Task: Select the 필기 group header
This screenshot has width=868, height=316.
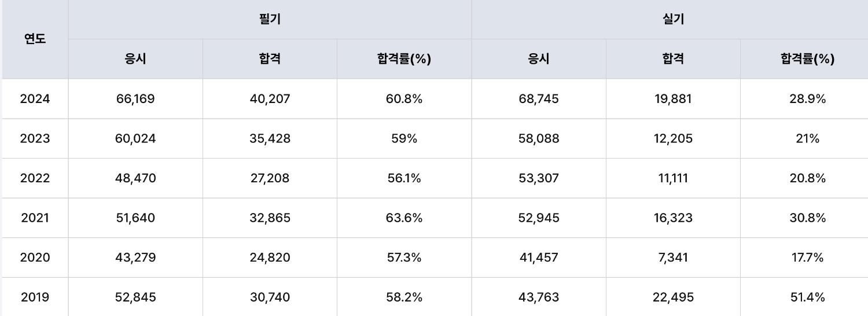Action: tap(270, 20)
